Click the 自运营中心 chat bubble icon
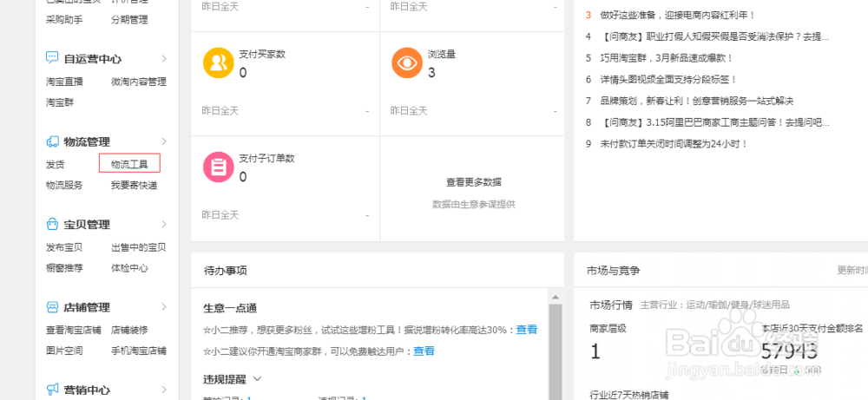 52,58
